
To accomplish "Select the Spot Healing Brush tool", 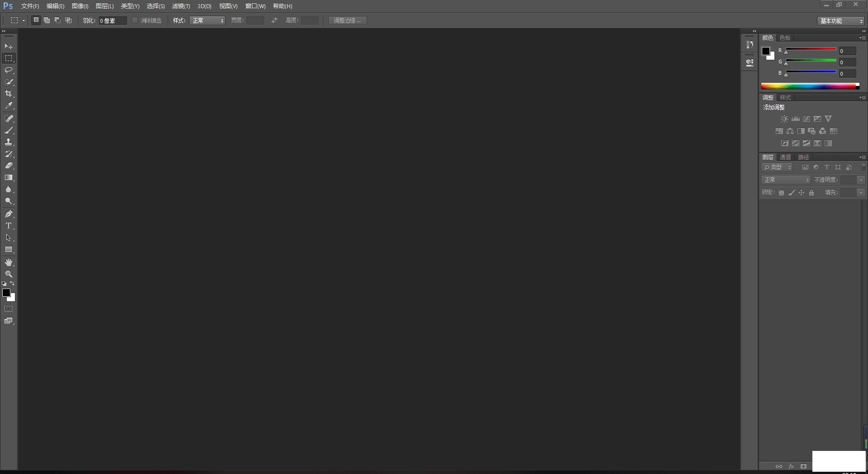I will 9,118.
